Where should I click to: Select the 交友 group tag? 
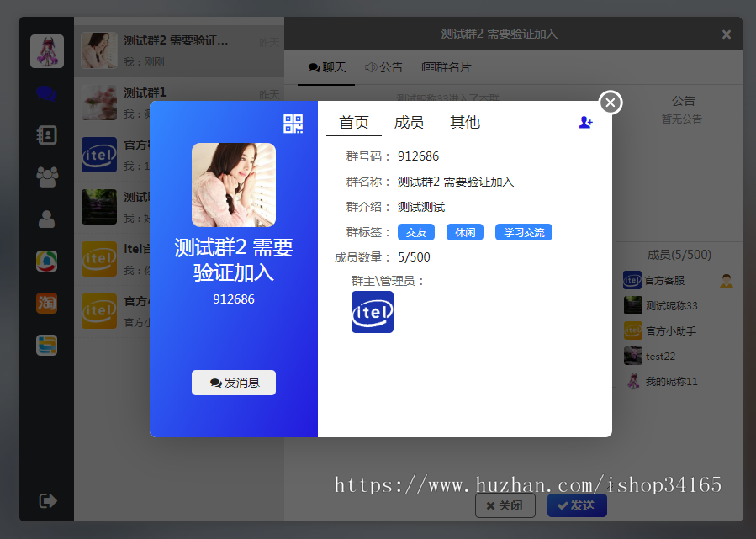pos(415,232)
